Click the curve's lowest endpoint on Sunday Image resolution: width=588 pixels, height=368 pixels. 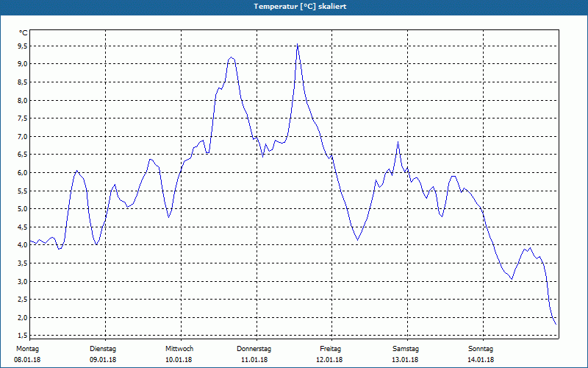[x=556, y=325]
